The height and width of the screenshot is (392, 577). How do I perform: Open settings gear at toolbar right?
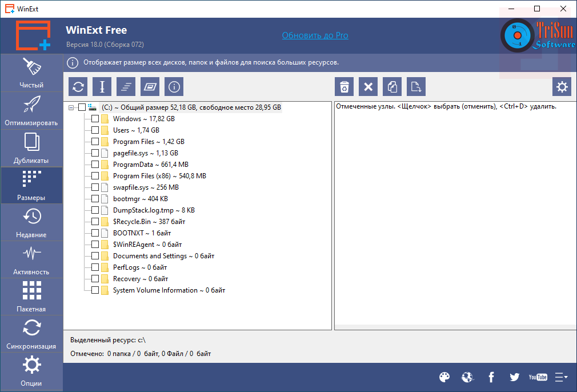coord(562,87)
